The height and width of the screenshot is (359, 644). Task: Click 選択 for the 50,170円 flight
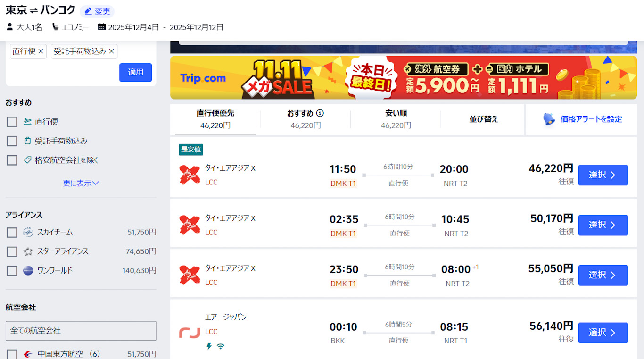[x=603, y=225]
